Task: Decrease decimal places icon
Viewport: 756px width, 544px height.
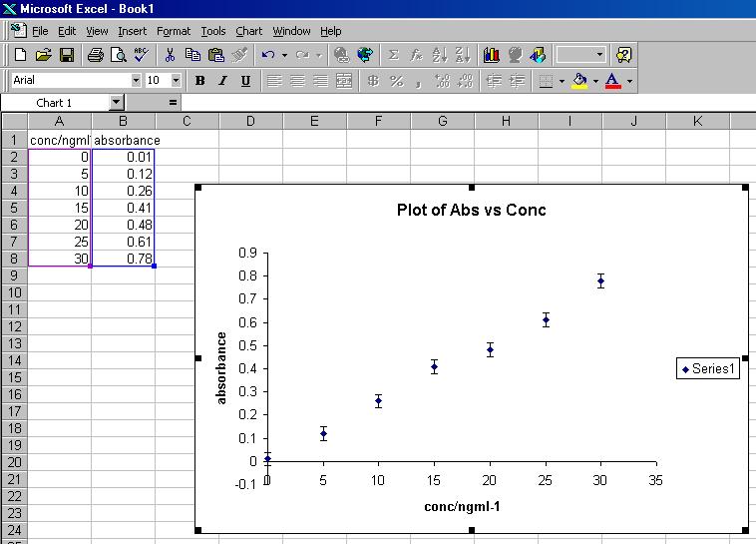Action: [465, 81]
